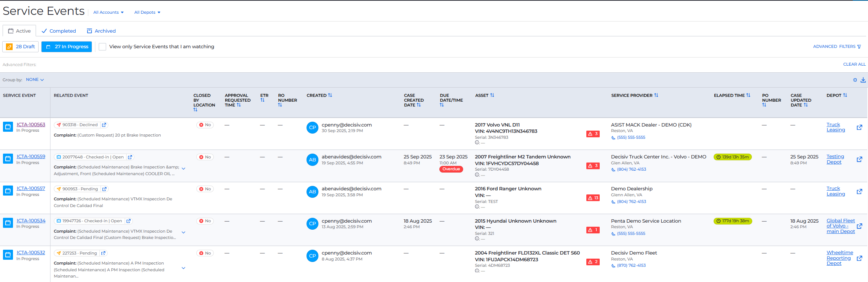
Task: Toggle 27 In Progress filter
Action: (66, 47)
